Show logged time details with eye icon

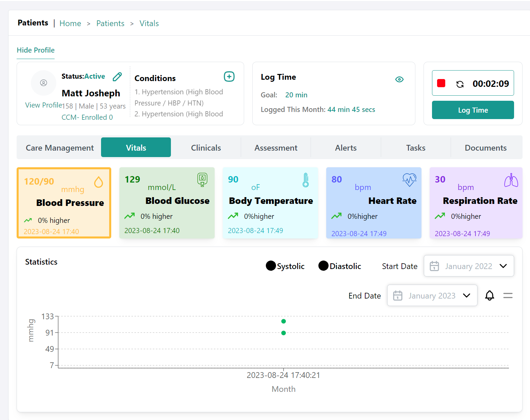pyautogui.click(x=399, y=79)
